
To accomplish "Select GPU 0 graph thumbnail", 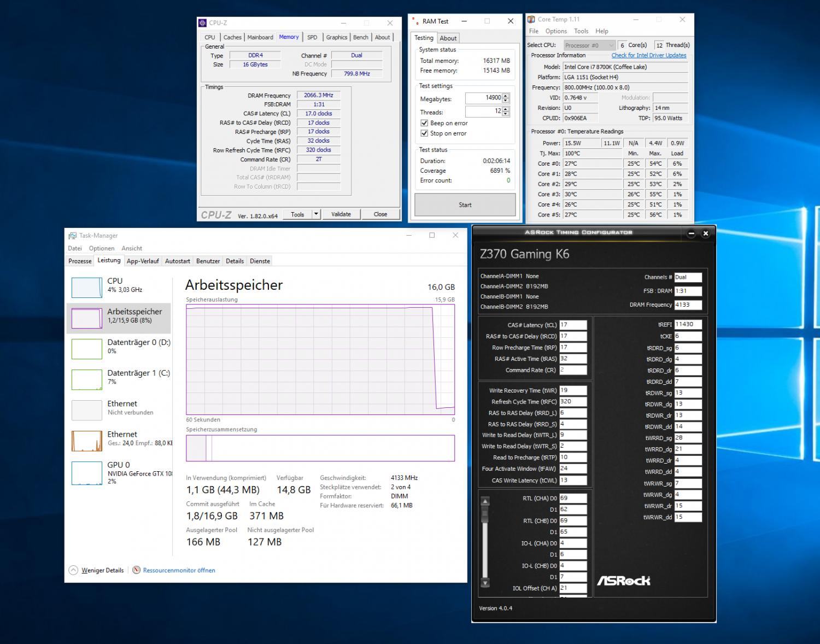I will (x=87, y=473).
